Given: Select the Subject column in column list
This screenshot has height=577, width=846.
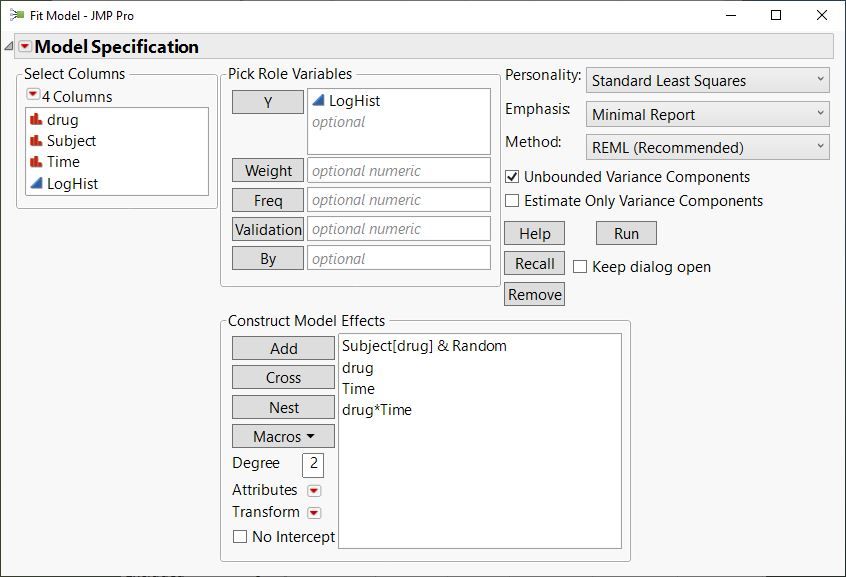Looking at the screenshot, I should 71,141.
